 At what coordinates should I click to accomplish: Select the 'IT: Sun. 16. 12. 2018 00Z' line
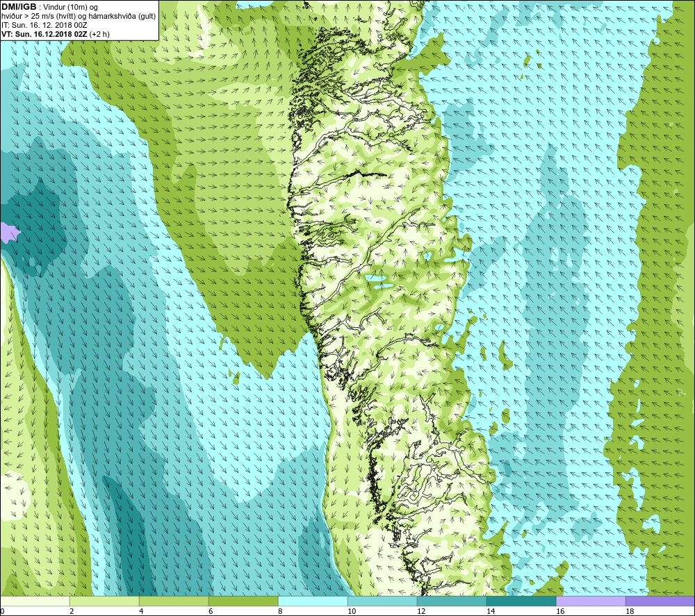tap(44, 25)
